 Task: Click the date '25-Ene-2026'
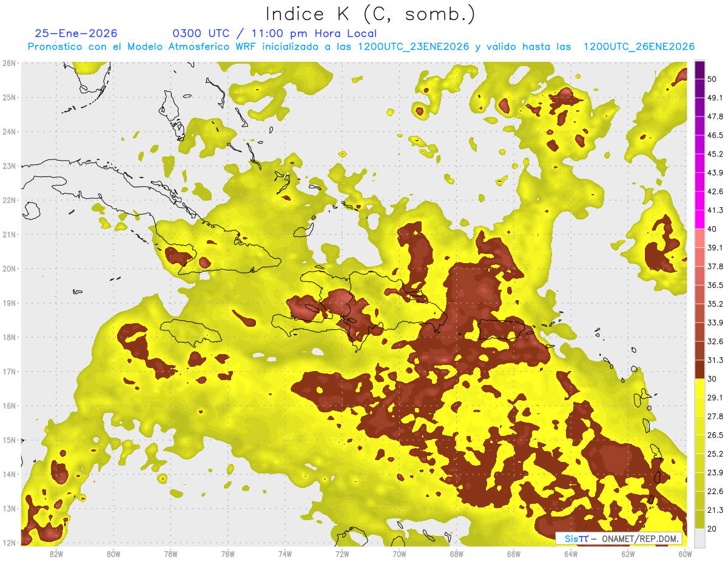tap(76, 33)
